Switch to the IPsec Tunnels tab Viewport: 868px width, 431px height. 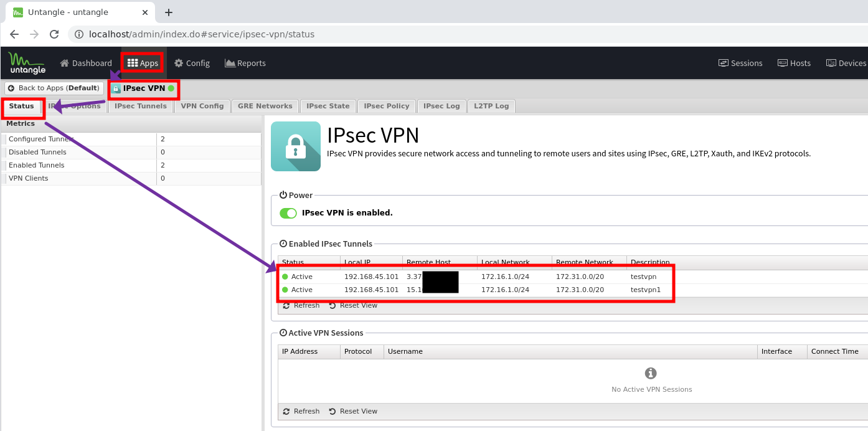click(x=141, y=106)
